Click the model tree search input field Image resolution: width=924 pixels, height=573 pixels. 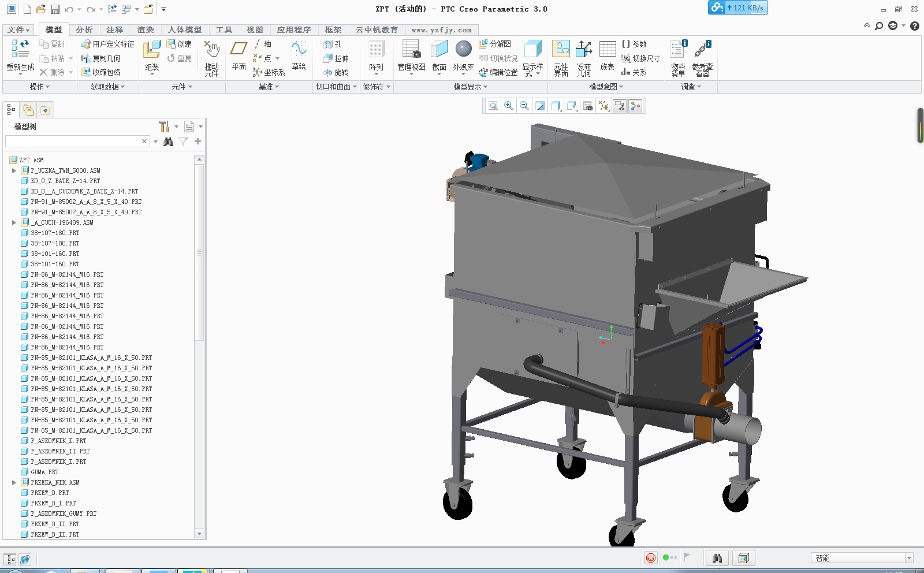pos(73,142)
